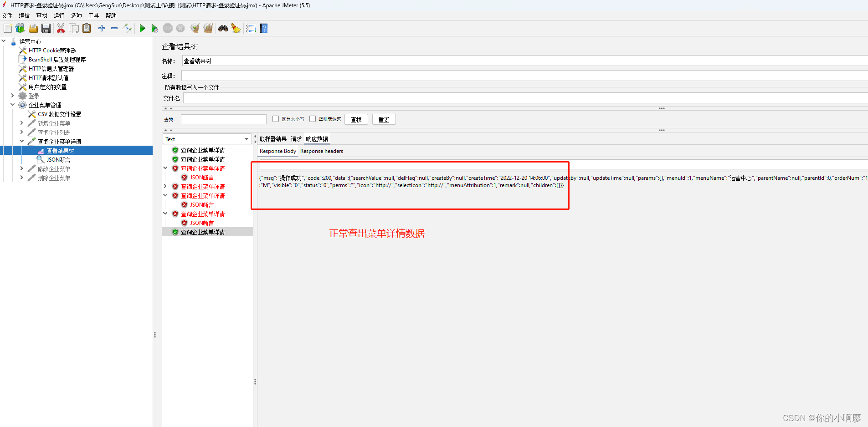This screenshot has height=427, width=868.
Task: Select the last passed 查询企业菜单详情 result
Action: [x=203, y=232]
